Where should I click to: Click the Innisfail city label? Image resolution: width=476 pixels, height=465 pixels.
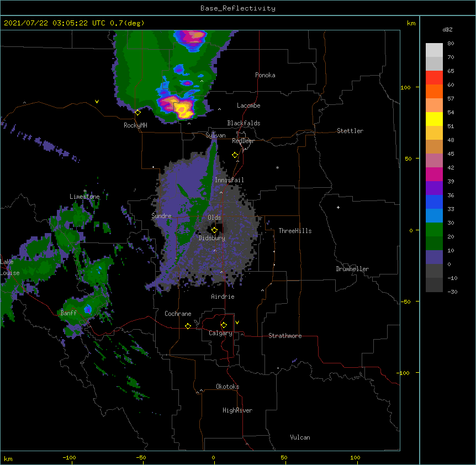229,180
